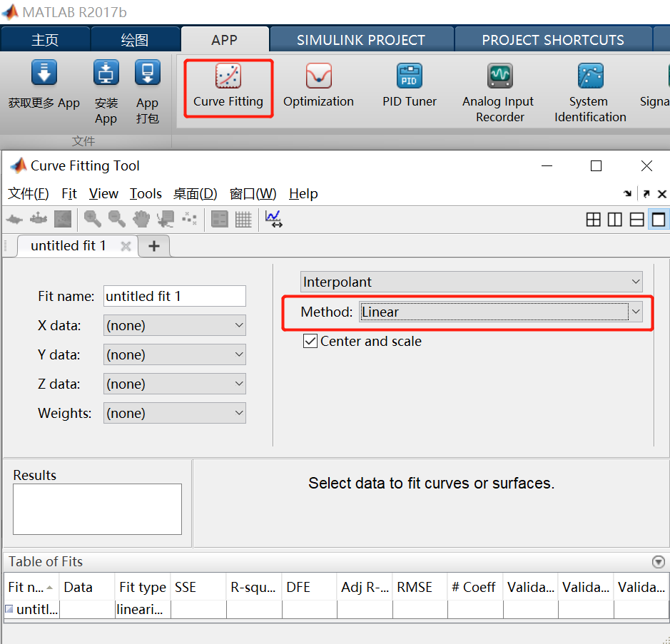Open the 文件(F) menu

click(x=29, y=194)
